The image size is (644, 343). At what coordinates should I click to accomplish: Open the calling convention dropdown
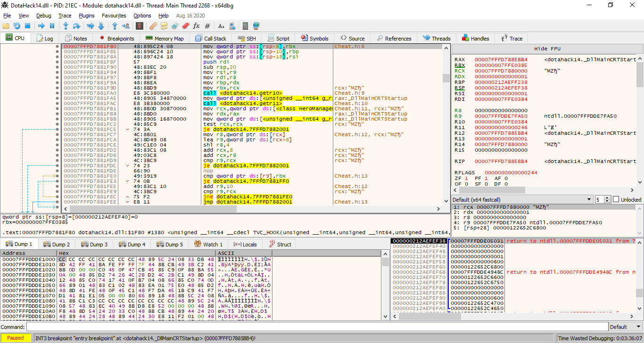click(521, 199)
